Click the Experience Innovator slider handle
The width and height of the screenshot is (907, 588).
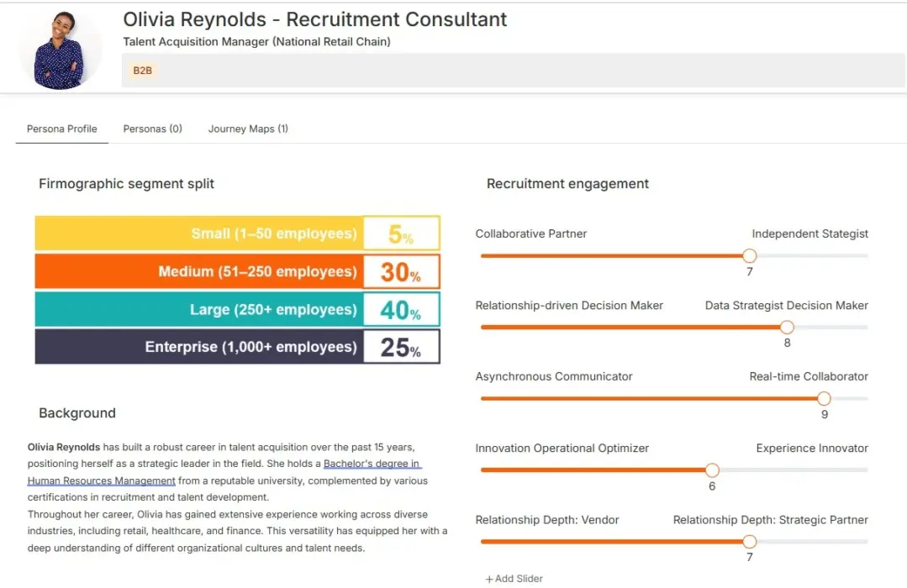coord(711,470)
